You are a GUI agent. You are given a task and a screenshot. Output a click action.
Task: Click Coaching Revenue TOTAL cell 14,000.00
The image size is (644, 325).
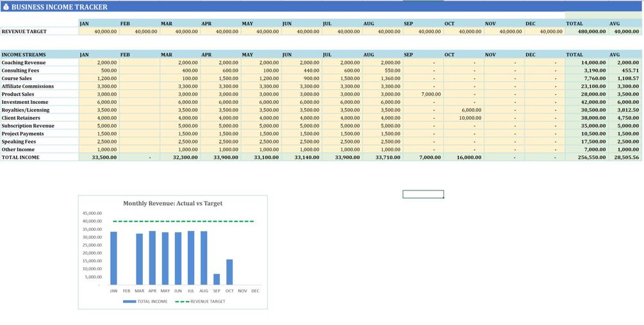[x=585, y=62]
